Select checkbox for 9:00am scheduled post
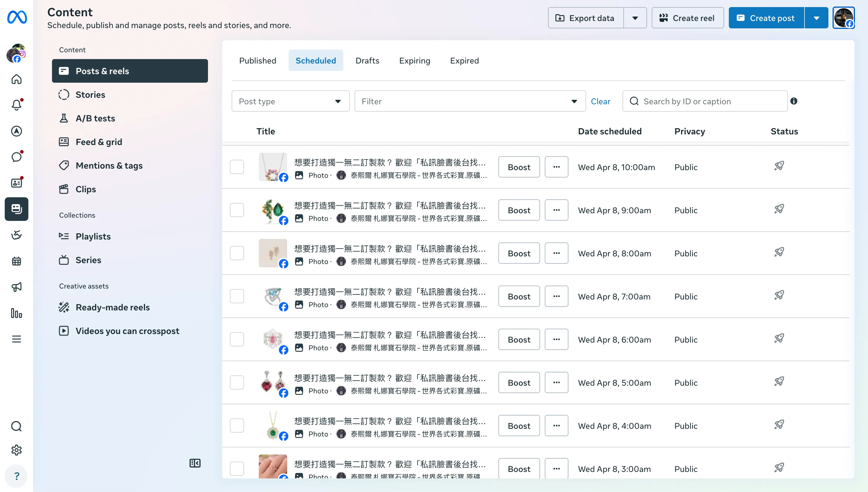This screenshot has width=868, height=492. [237, 210]
